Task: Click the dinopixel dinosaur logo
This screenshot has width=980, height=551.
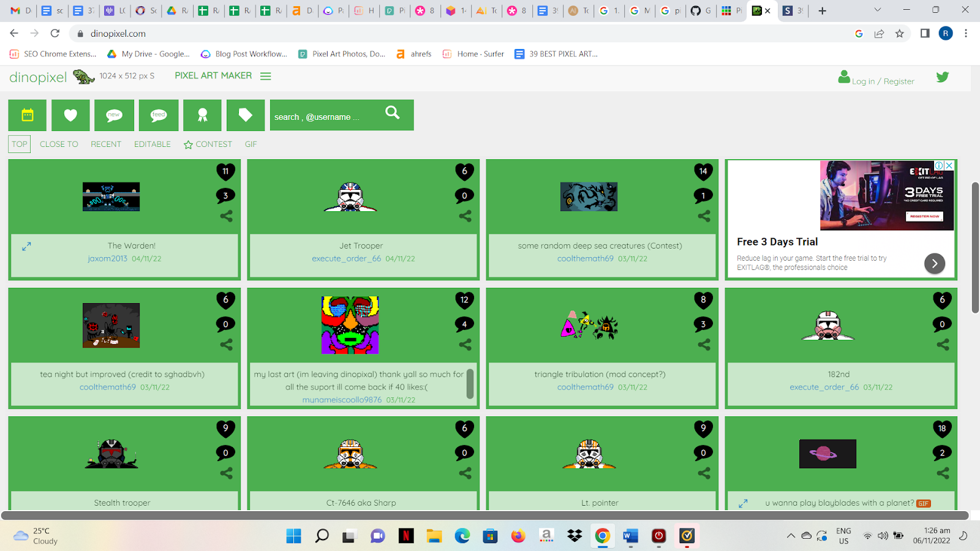Action: tap(84, 77)
